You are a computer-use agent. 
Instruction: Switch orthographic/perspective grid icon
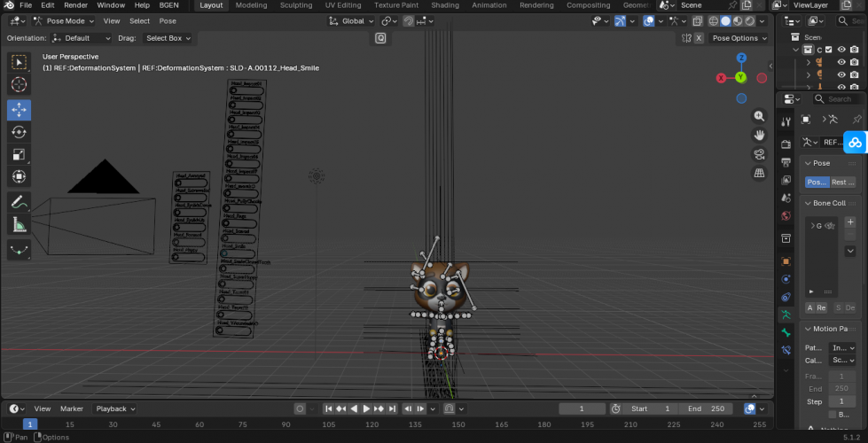pyautogui.click(x=759, y=173)
